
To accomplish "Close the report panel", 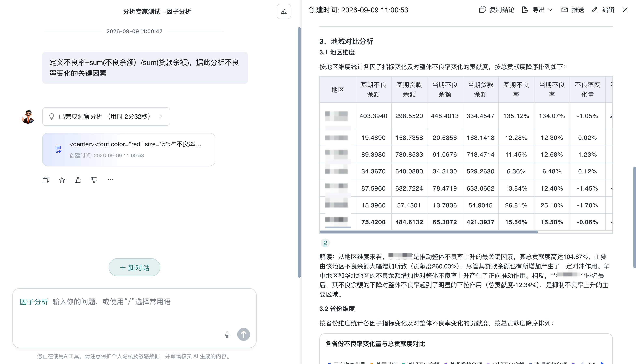I will [625, 10].
